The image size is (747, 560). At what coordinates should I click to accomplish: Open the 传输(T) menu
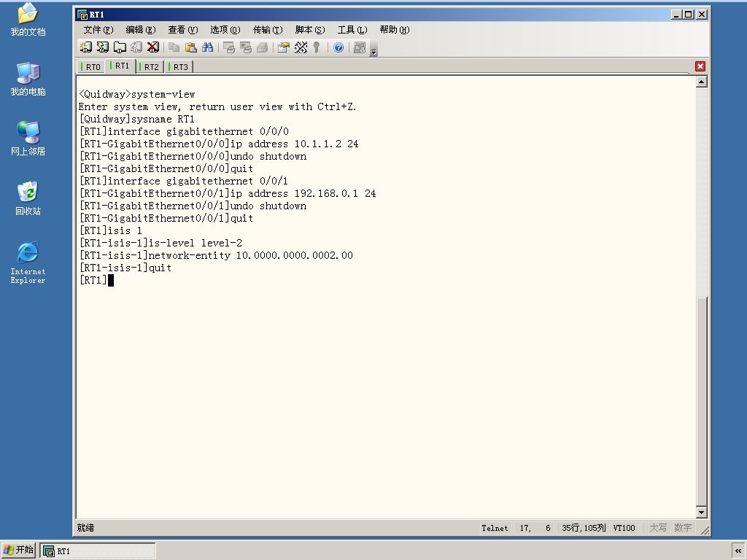[268, 29]
